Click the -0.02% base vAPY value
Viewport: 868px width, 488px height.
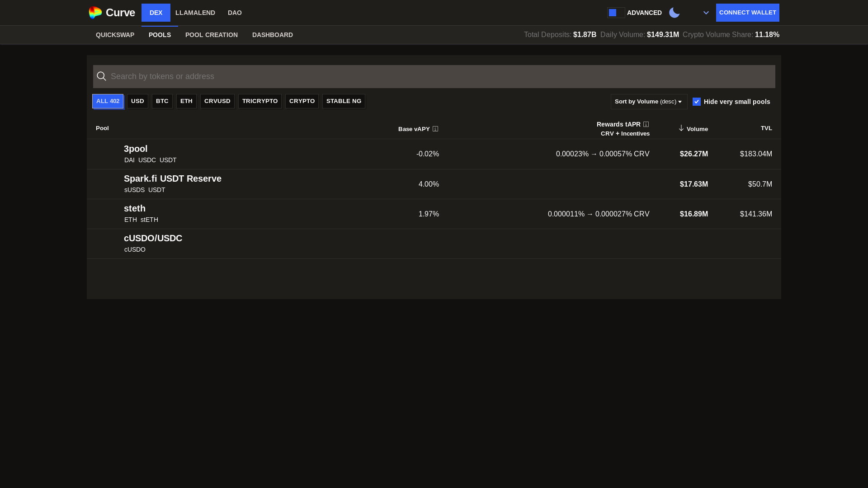(x=428, y=154)
